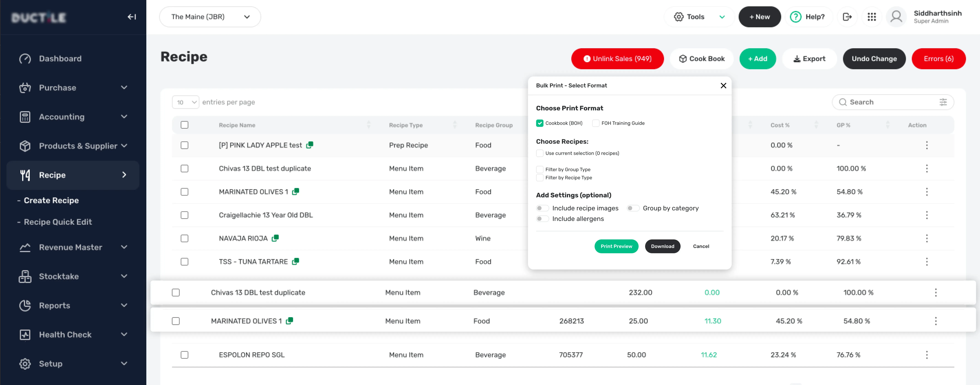
Task: Click the Setup gear icon
Action: [25, 364]
